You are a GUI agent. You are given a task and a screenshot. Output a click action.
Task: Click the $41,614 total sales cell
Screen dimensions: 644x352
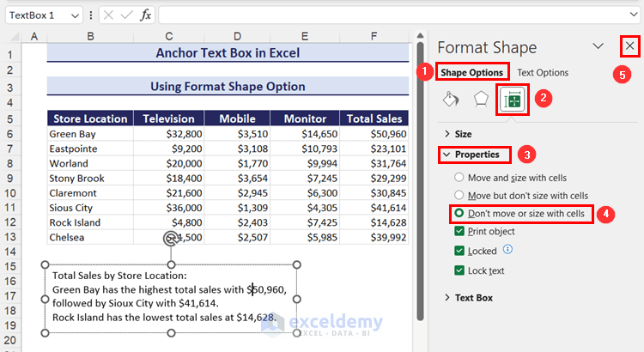374,208
